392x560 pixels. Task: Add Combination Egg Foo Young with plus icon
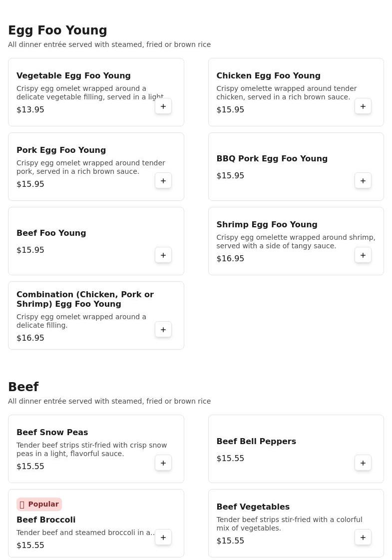163,330
